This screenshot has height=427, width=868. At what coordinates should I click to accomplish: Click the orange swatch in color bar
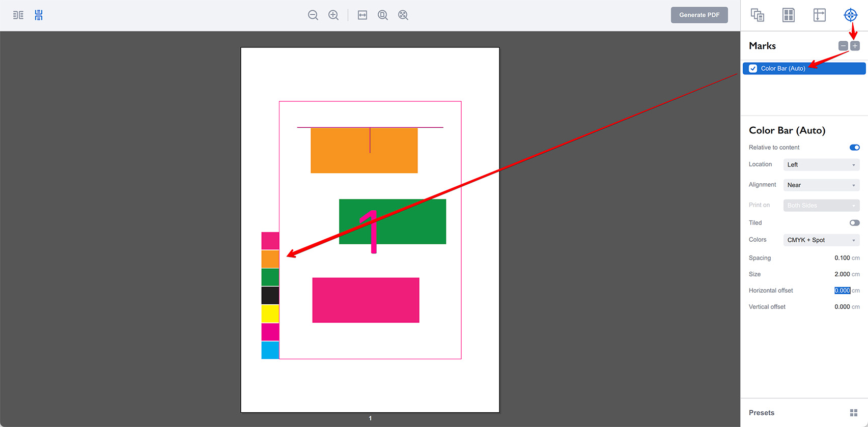[x=270, y=259]
